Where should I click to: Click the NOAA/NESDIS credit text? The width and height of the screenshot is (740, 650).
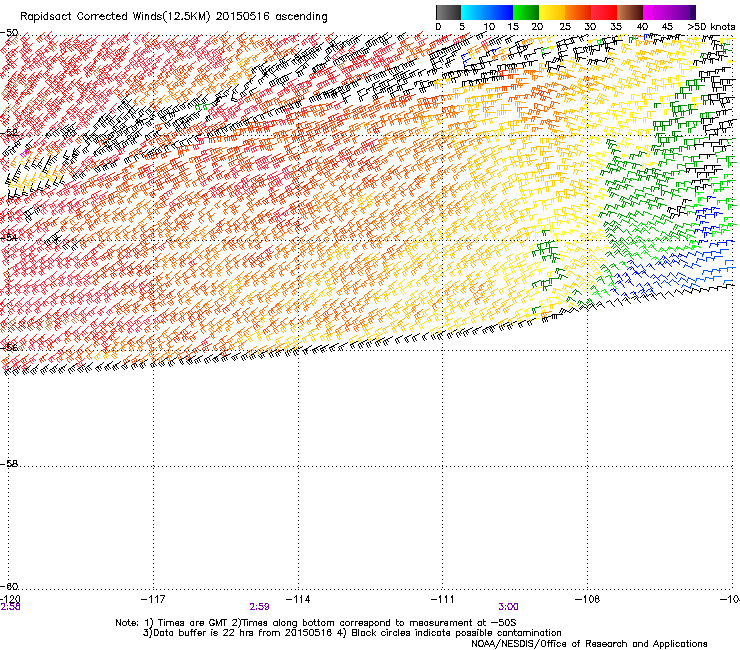589,644
